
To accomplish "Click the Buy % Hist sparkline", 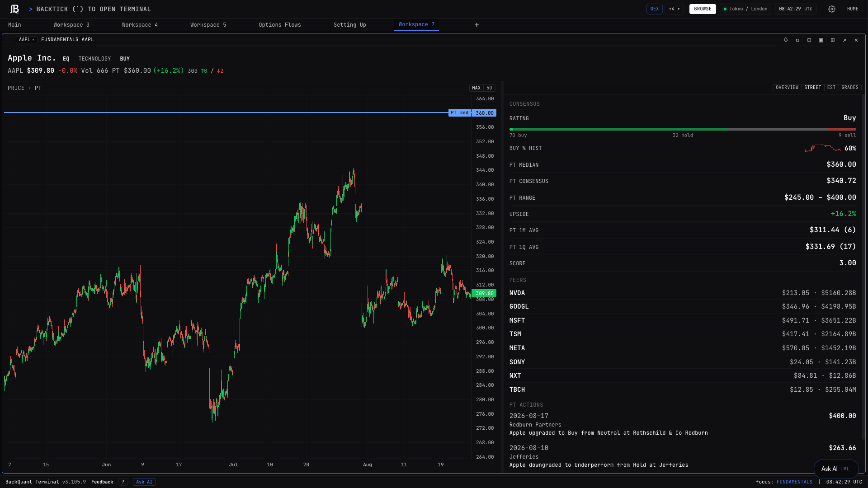I will pyautogui.click(x=823, y=148).
